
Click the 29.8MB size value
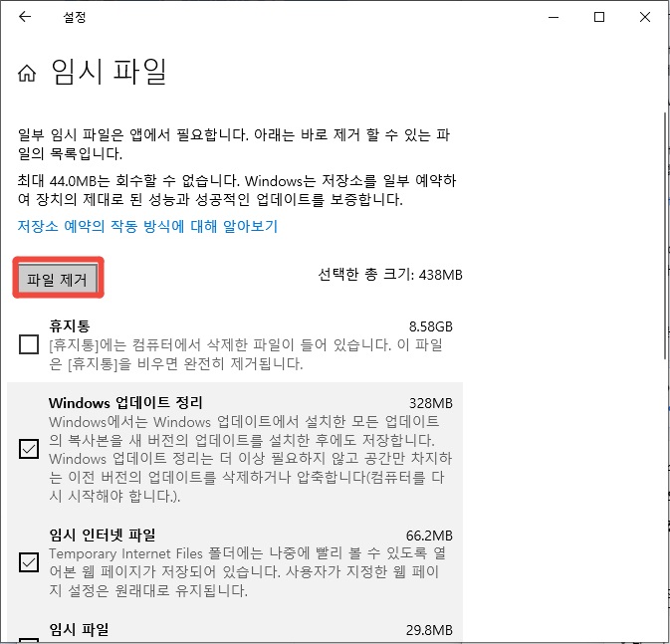[x=429, y=630]
